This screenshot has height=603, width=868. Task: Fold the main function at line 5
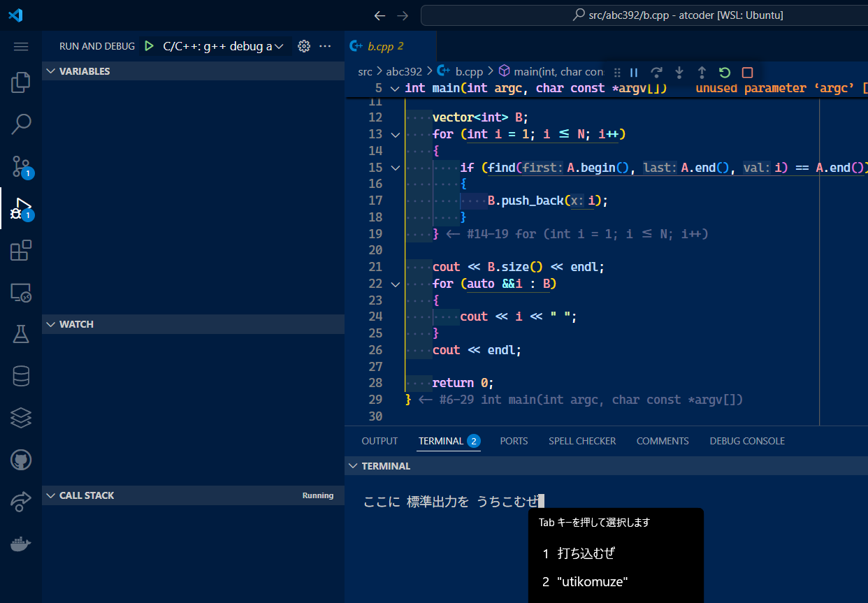[x=395, y=88]
